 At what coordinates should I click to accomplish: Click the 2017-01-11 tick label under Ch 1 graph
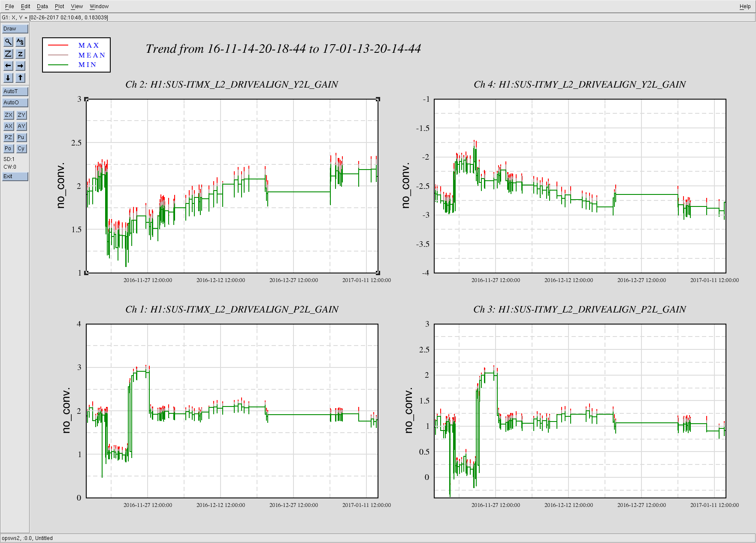pyautogui.click(x=366, y=505)
